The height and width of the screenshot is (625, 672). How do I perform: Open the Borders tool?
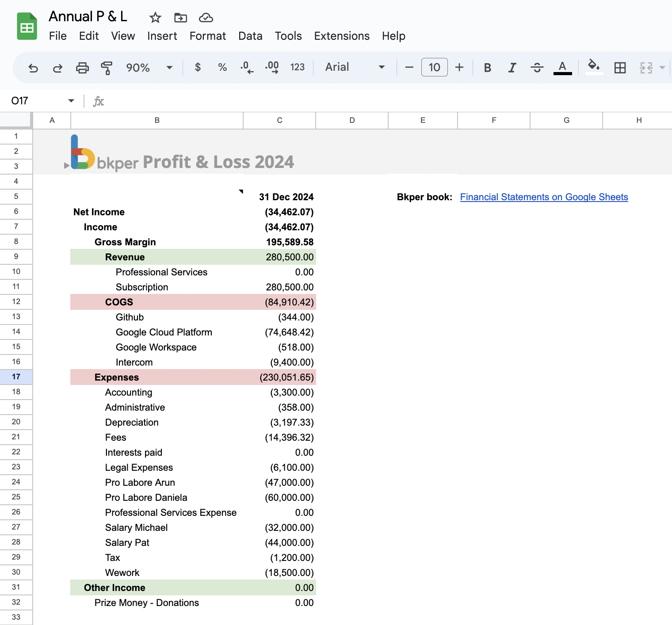pos(620,67)
